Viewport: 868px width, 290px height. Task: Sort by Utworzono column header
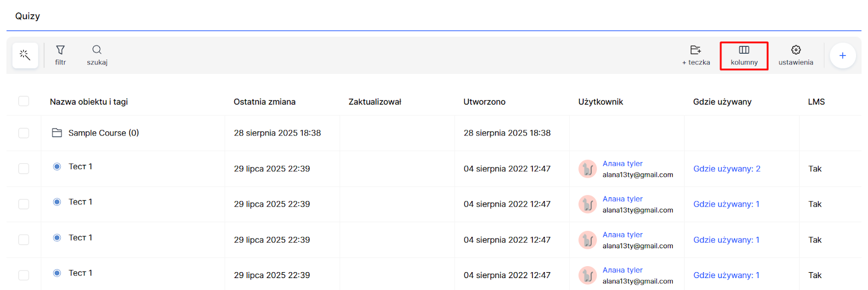[x=484, y=102]
